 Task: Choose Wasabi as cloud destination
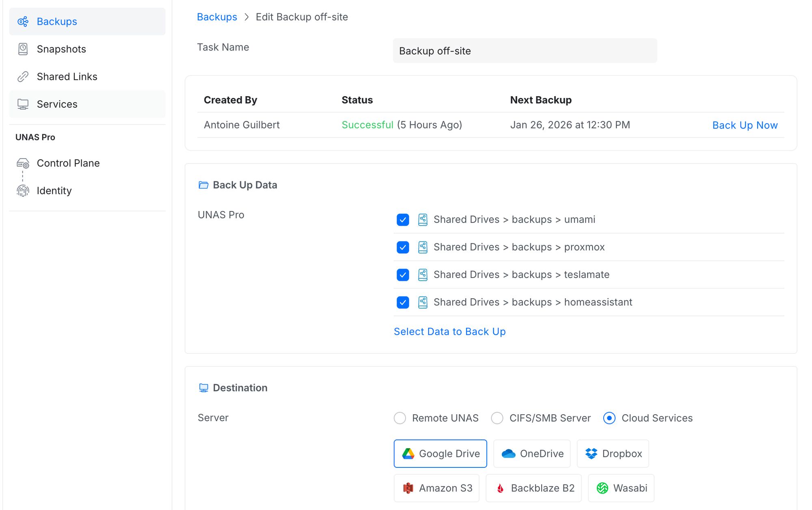click(x=621, y=488)
